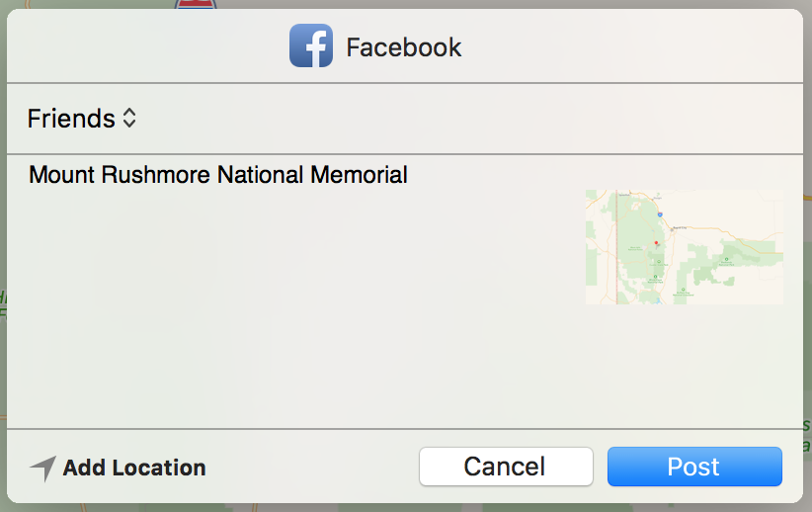Click the Post button
812x512 pixels.
point(694,467)
